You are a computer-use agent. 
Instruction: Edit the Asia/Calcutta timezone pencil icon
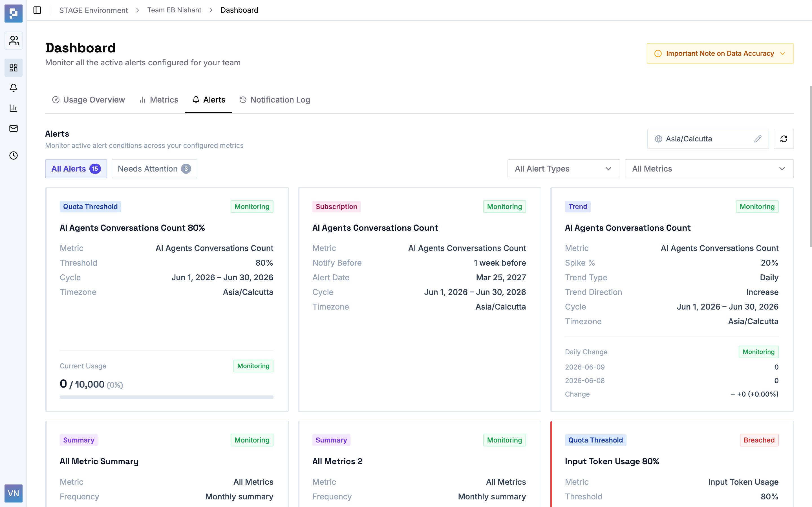(x=758, y=139)
